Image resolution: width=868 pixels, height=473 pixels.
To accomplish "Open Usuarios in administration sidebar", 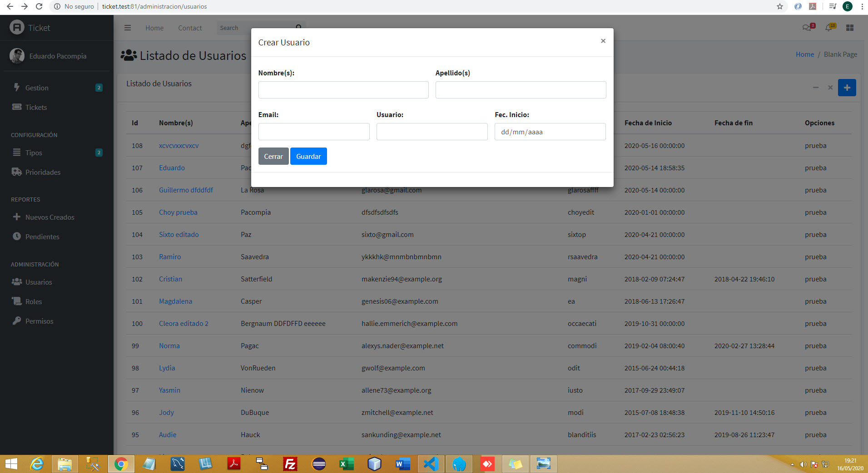I will tap(56, 282).
